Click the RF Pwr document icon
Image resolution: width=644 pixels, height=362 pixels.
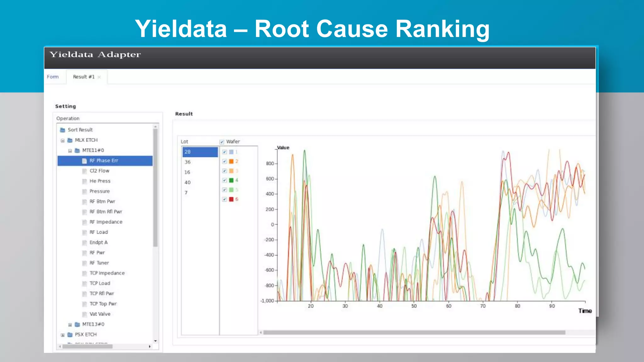click(84, 253)
